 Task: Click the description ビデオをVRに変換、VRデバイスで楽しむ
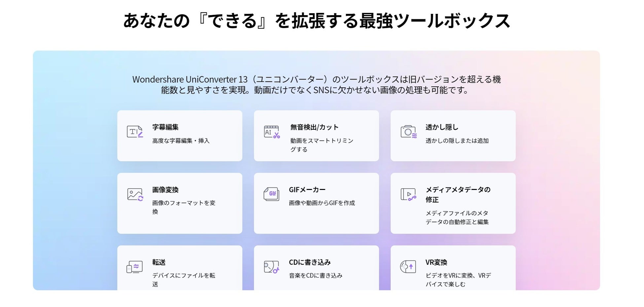tap(458, 280)
